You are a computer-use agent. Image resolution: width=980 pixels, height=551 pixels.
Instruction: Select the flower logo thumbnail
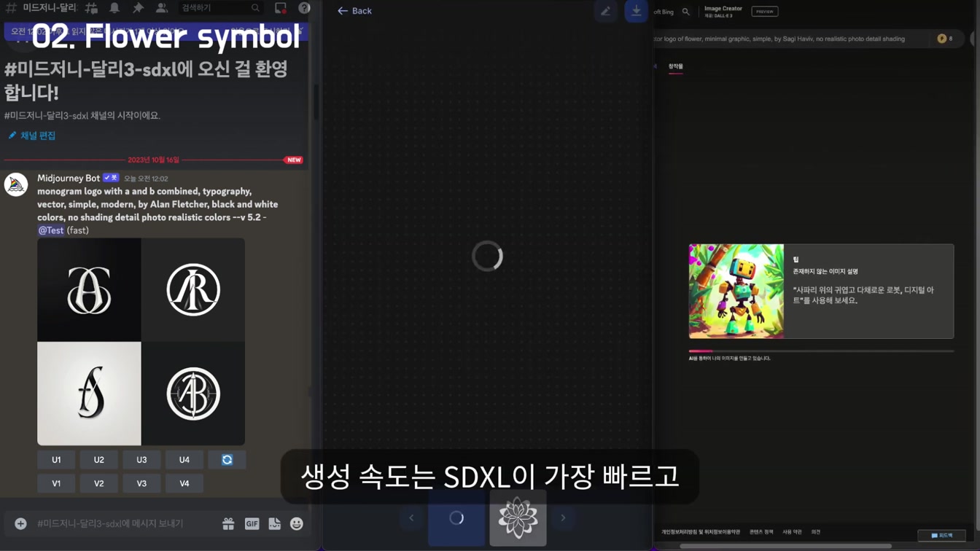click(518, 518)
